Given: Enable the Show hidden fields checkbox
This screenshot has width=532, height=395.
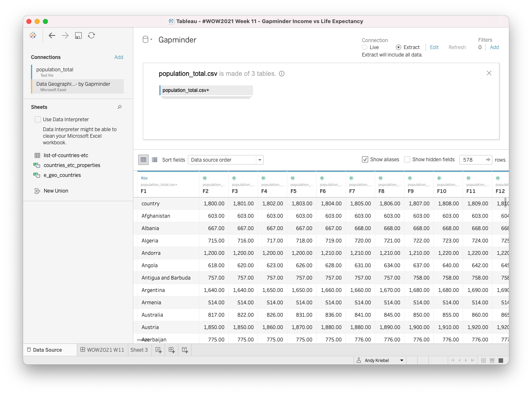Looking at the screenshot, I should [407, 160].
